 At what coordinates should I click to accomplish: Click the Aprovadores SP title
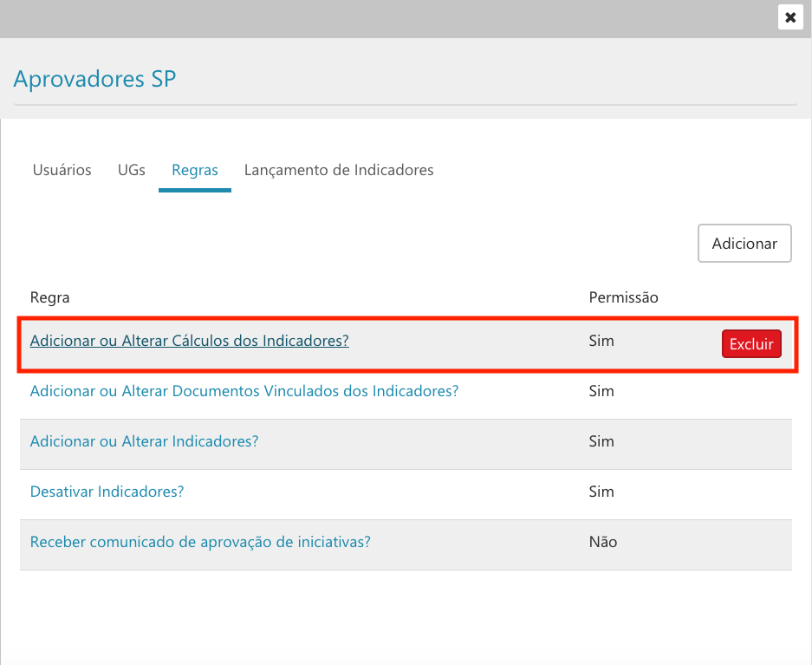point(94,79)
